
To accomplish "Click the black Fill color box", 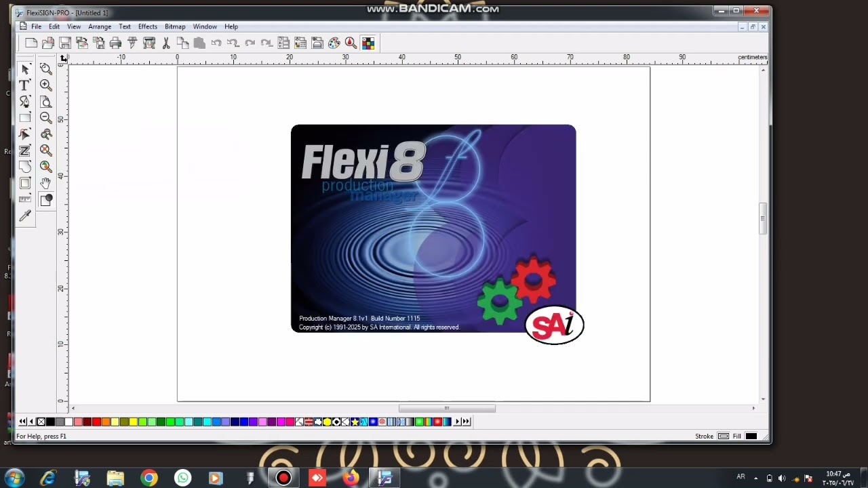I will (x=751, y=436).
